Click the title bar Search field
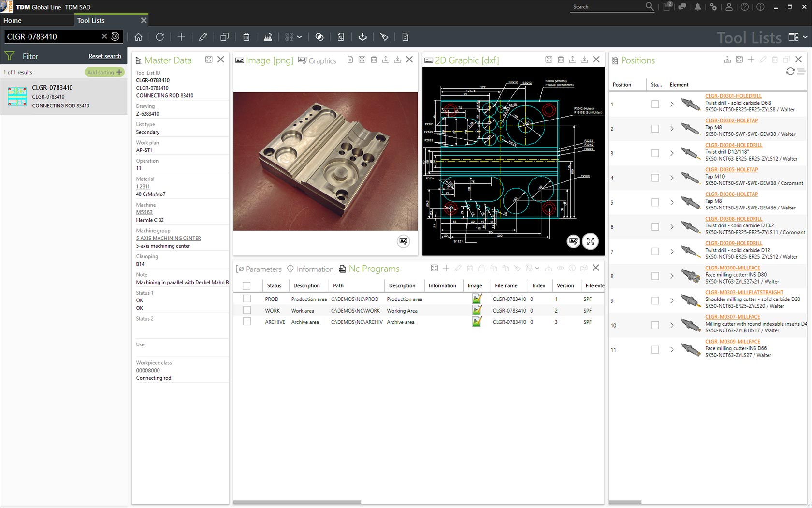The width and height of the screenshot is (812, 508). pos(608,7)
